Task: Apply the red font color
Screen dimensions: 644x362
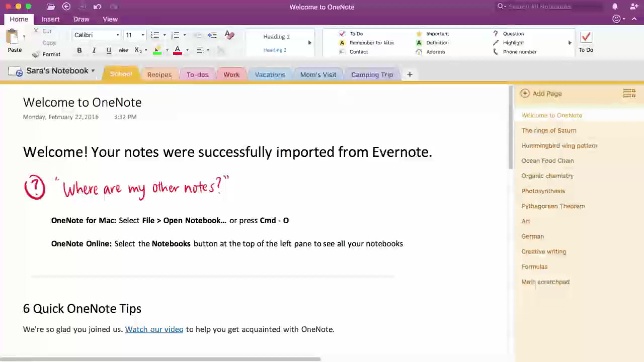Action: [x=178, y=50]
